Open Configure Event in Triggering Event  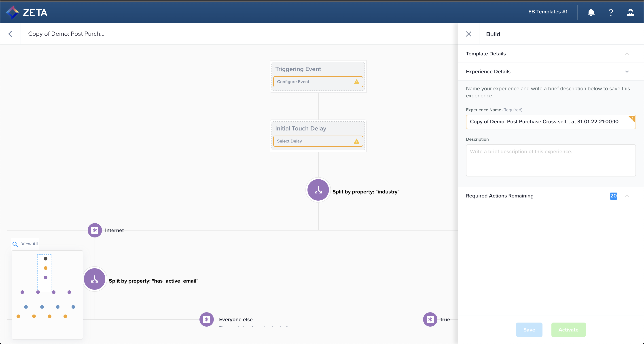point(318,82)
